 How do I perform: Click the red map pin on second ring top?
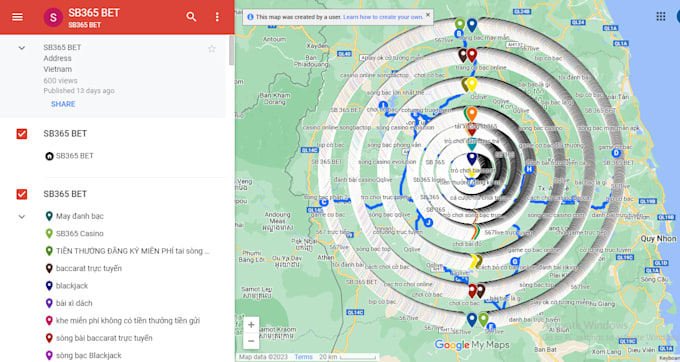click(472, 55)
